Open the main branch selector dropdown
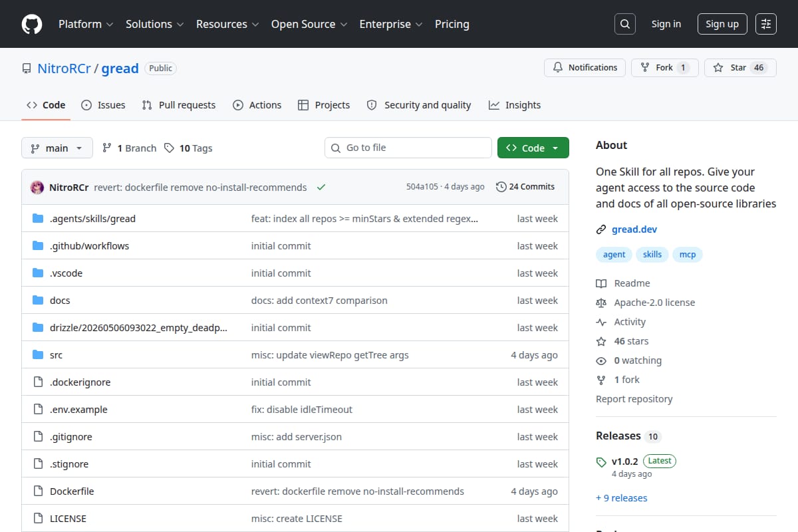Viewport: 798px width, 532px height. click(x=57, y=148)
